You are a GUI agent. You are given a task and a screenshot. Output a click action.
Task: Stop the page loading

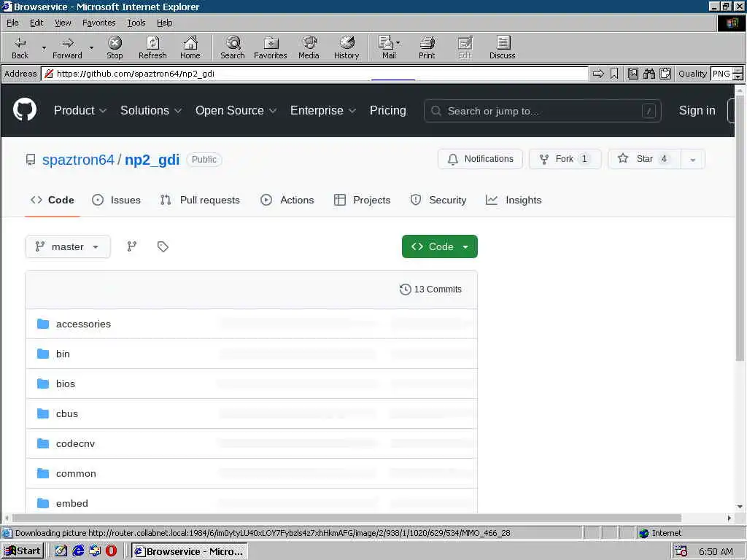115,47
